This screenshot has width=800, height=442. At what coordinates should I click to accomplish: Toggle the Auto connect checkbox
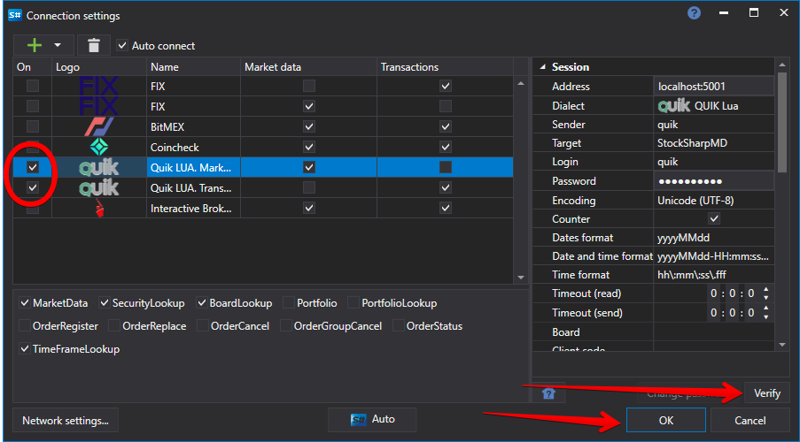click(x=122, y=45)
